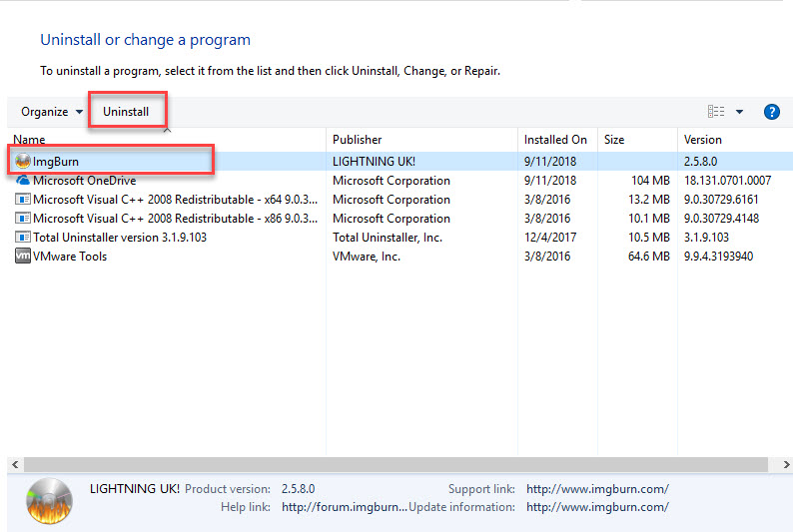Screen dimensions: 793x532
Task: Click the large ImgBurn disc icon in details pane
Action: (49, 501)
